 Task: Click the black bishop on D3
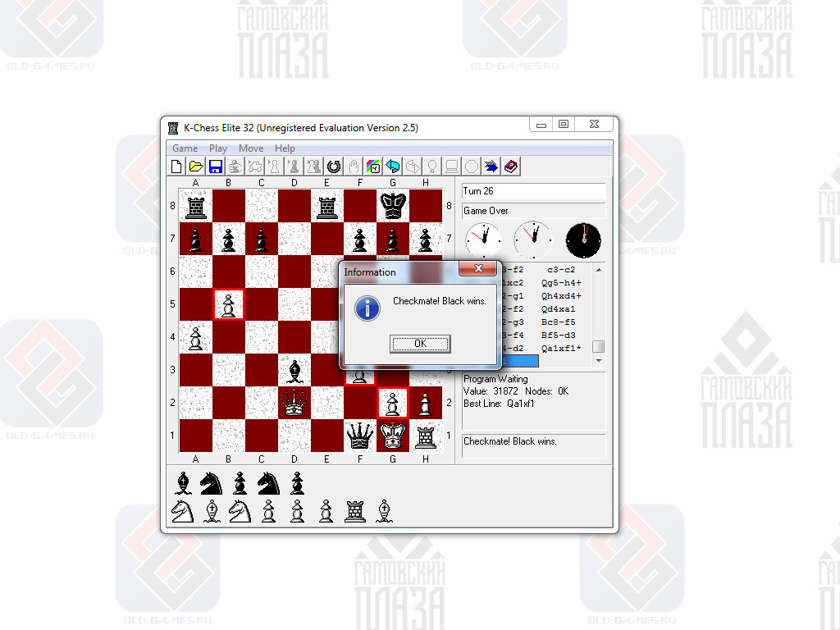294,370
